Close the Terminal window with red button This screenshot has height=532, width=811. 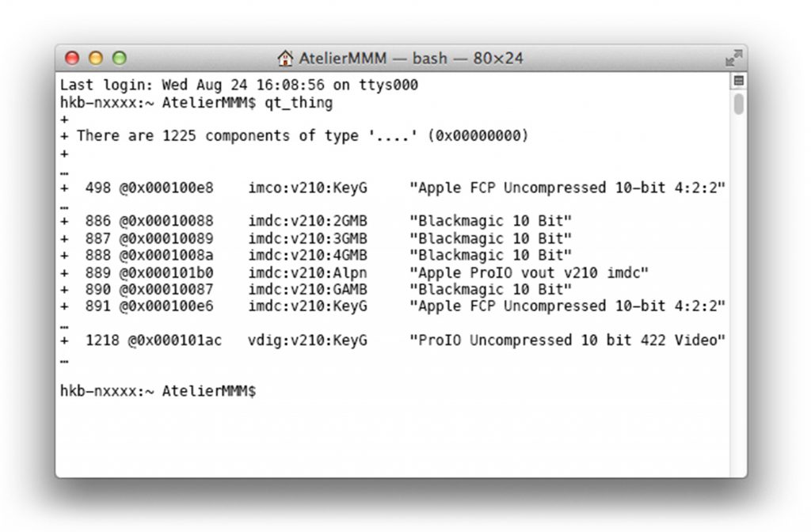(x=72, y=58)
